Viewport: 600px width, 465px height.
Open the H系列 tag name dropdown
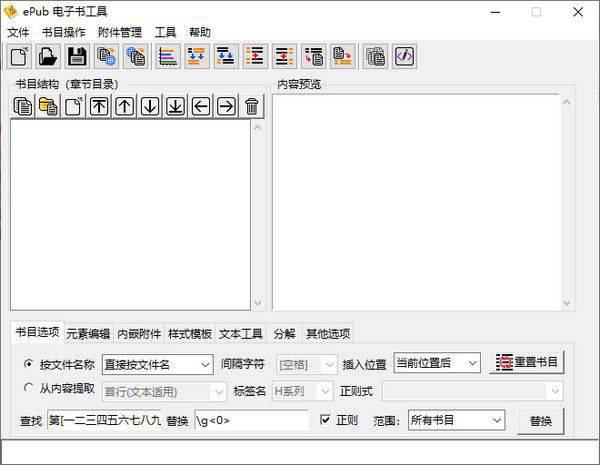click(302, 391)
